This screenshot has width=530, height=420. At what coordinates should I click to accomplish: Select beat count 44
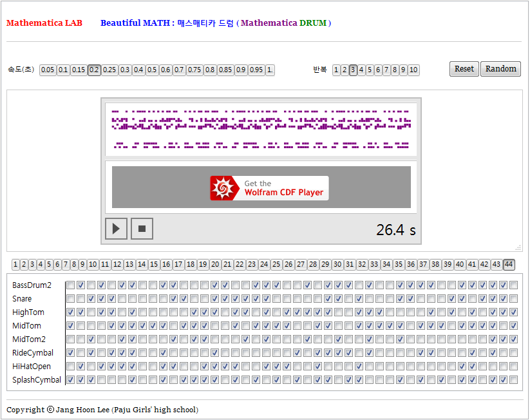pos(509,264)
